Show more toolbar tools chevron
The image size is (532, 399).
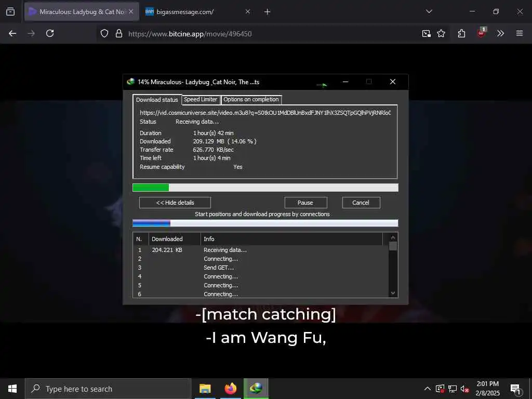[500, 33]
